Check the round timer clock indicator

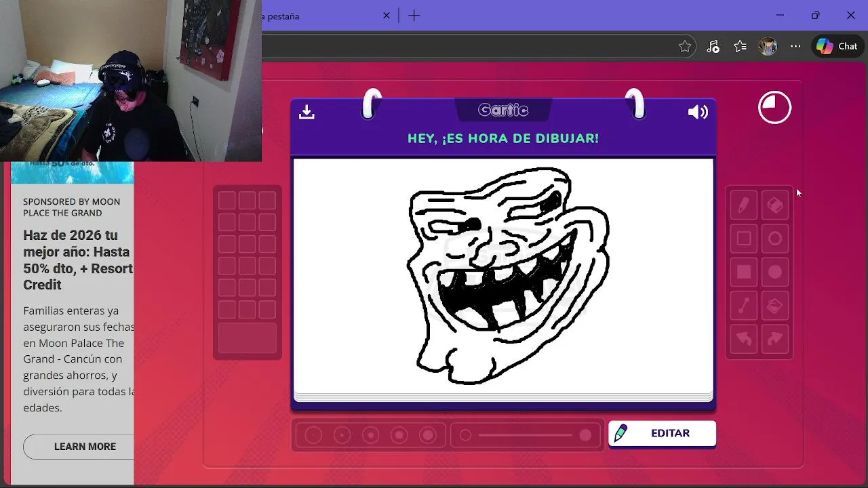click(774, 108)
